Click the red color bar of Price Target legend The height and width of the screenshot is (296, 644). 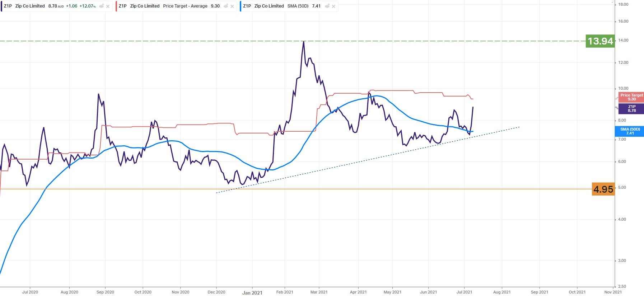(116, 6)
